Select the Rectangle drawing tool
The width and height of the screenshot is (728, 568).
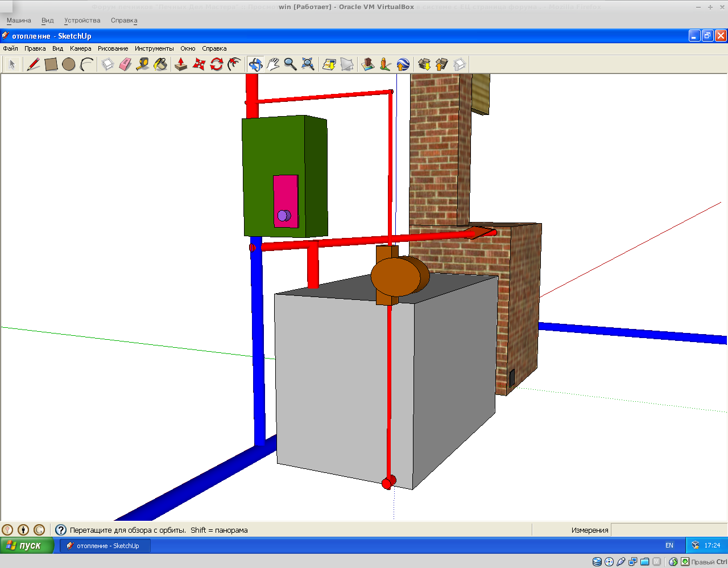(51, 64)
